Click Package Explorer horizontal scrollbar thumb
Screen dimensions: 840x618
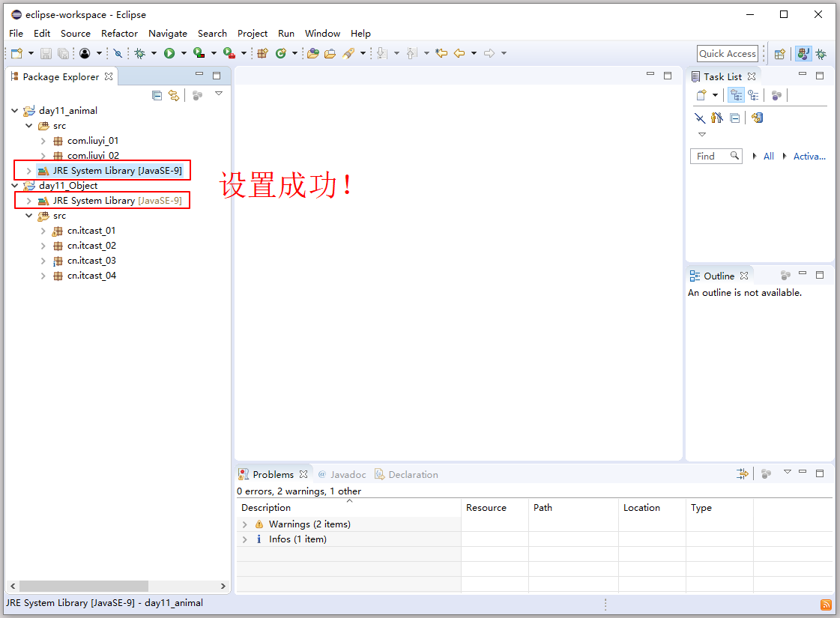(x=84, y=586)
